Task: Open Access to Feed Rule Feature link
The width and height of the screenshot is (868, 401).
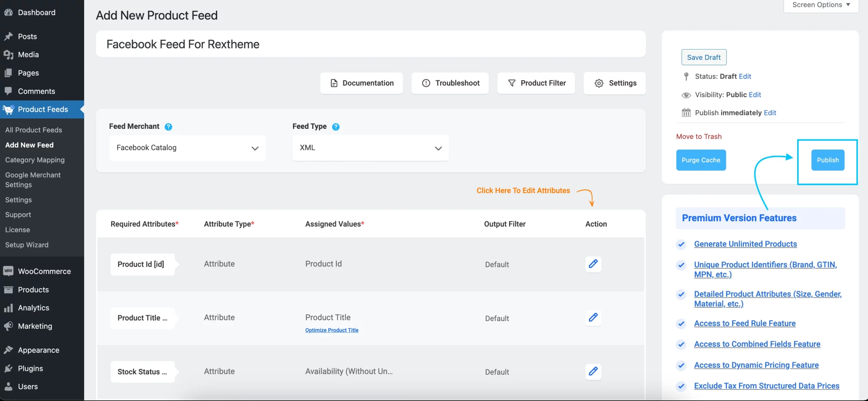Action: point(745,323)
